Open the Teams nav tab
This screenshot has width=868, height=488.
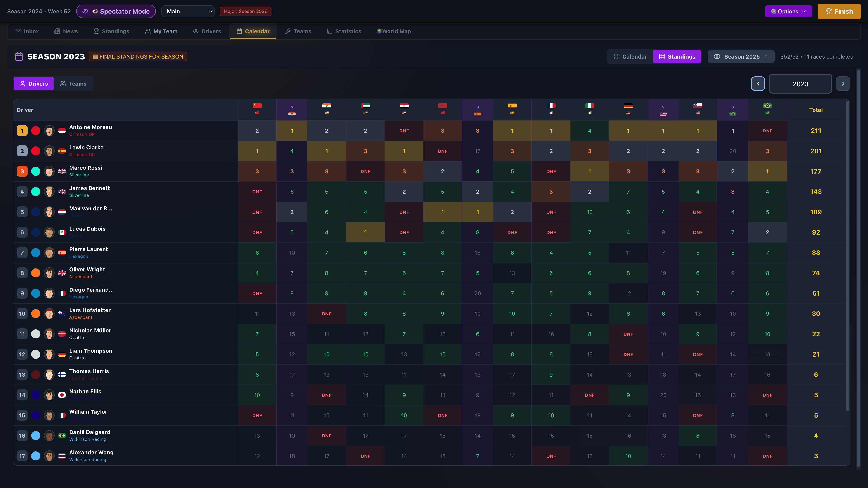click(x=298, y=31)
